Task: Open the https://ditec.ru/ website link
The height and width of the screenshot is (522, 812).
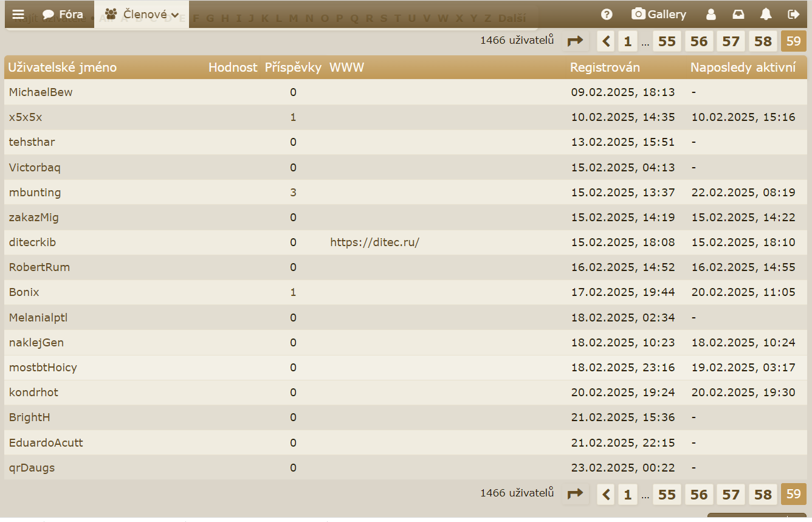Action: (x=374, y=242)
